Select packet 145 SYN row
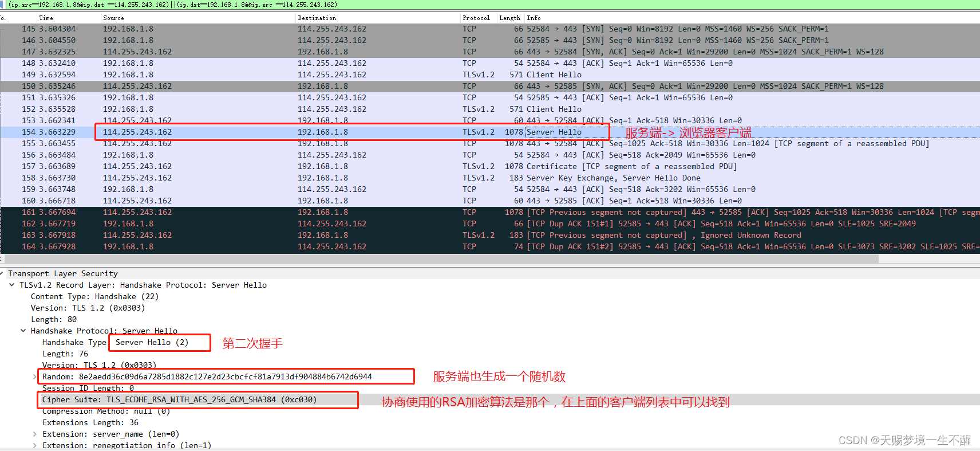This screenshot has height=451, width=980. click(490, 29)
